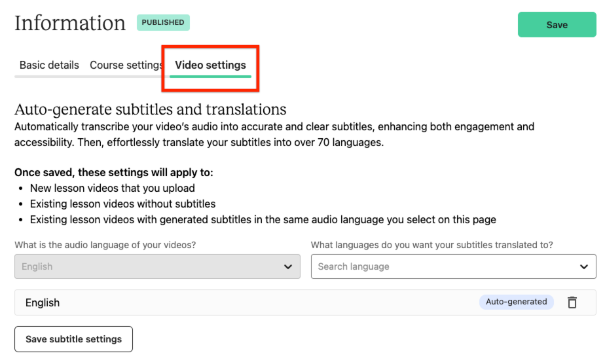Expand the subtitle translation languages chevron
605x364 pixels.
(584, 266)
